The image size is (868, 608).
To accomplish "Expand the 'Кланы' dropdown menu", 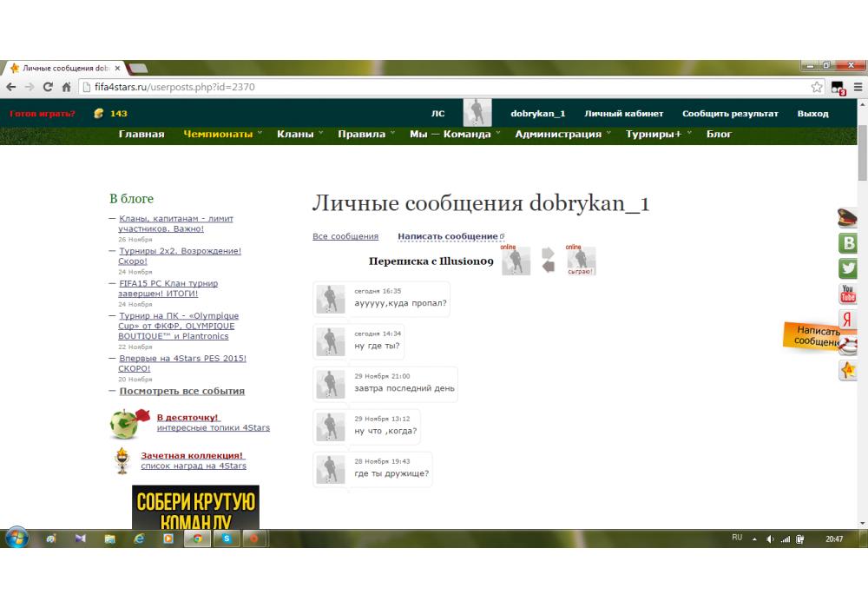I will (x=295, y=134).
